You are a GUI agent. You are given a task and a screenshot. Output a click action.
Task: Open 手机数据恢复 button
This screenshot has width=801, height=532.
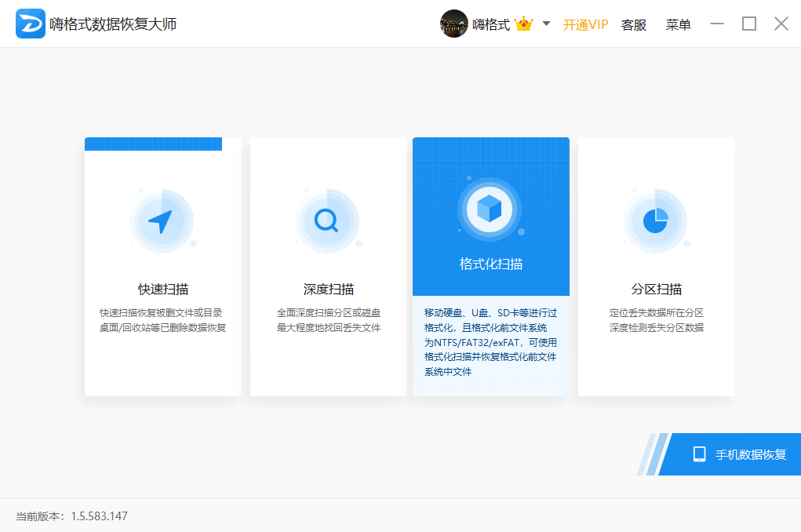pos(730,454)
